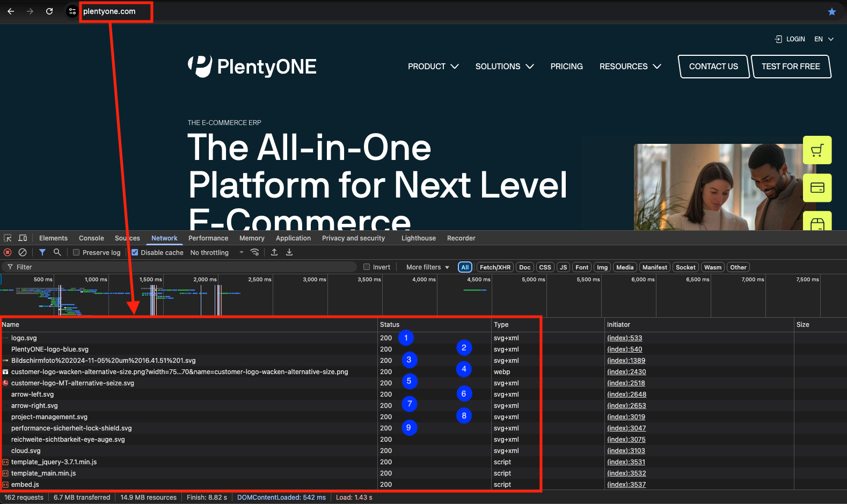Switch to the Console tab
847x504 pixels.
tap(91, 238)
